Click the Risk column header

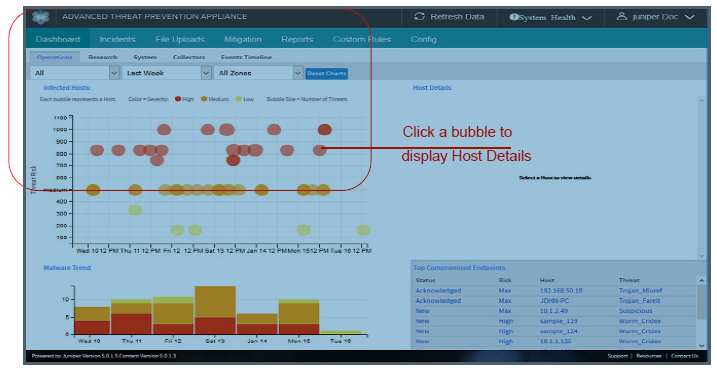[505, 280]
